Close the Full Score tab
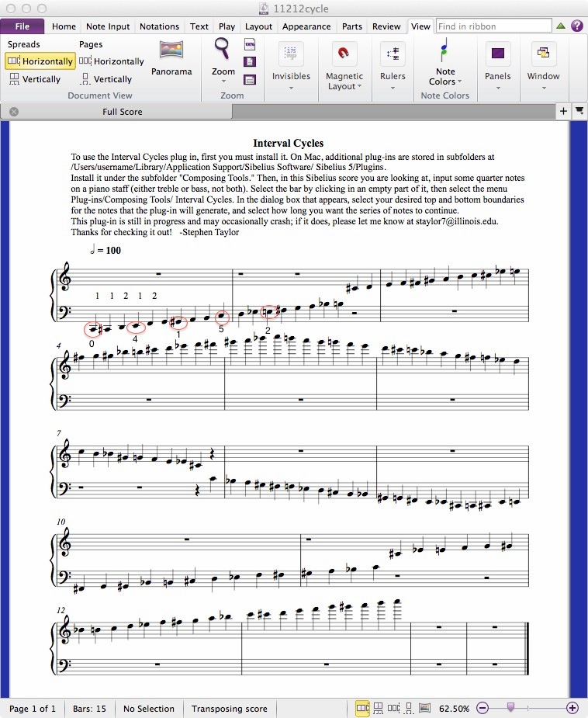This screenshot has height=718, width=588. (14, 112)
